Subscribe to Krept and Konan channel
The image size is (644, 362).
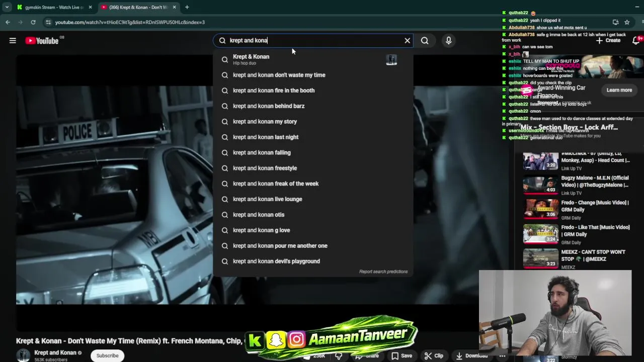click(107, 355)
